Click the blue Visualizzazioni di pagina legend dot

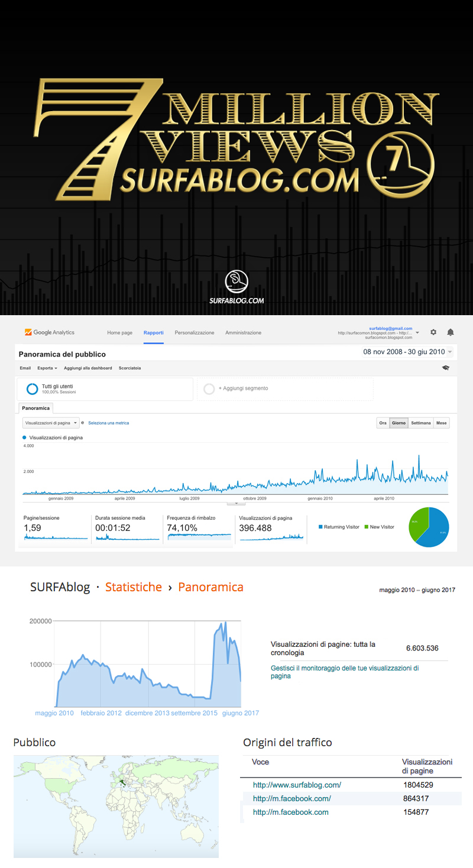[24, 438]
